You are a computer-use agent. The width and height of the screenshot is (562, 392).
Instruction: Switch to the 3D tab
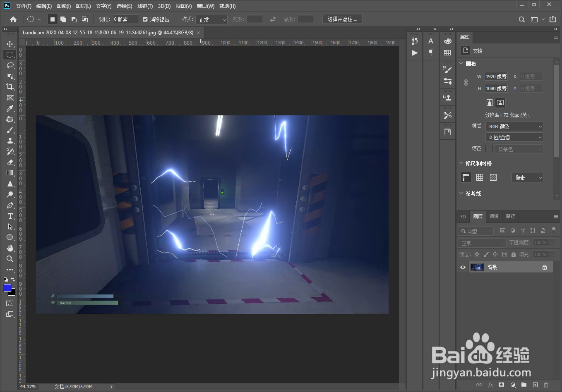click(463, 217)
